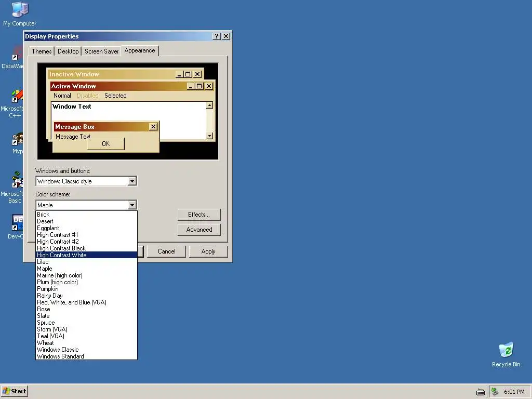Viewport: 532px width, 399px height.
Task: Choose Brick color scheme
Action: tap(87, 215)
